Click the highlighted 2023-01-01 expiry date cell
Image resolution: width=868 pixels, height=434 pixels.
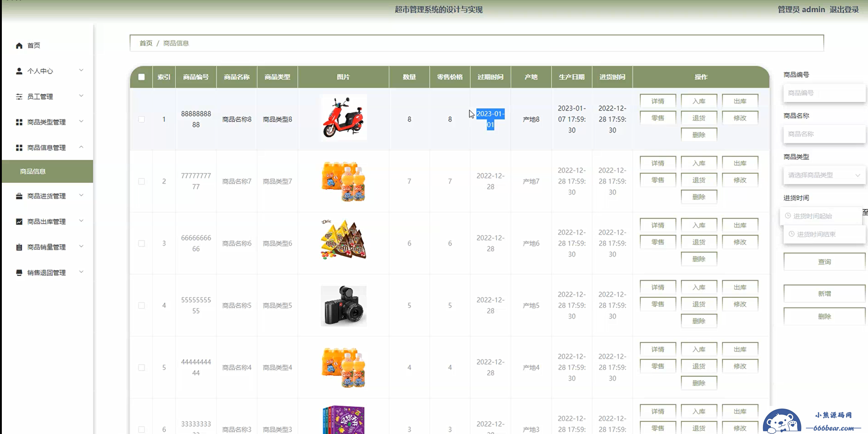490,119
